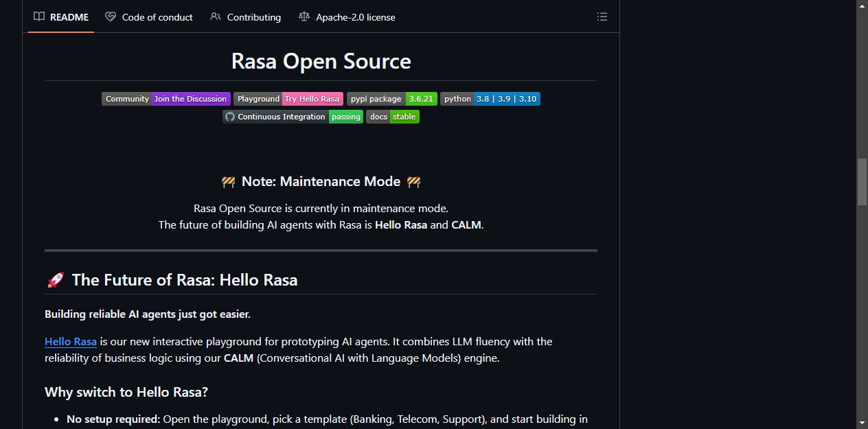The height and width of the screenshot is (429, 868).
Task: Click the rocket emoji in heading
Action: pos(56,279)
